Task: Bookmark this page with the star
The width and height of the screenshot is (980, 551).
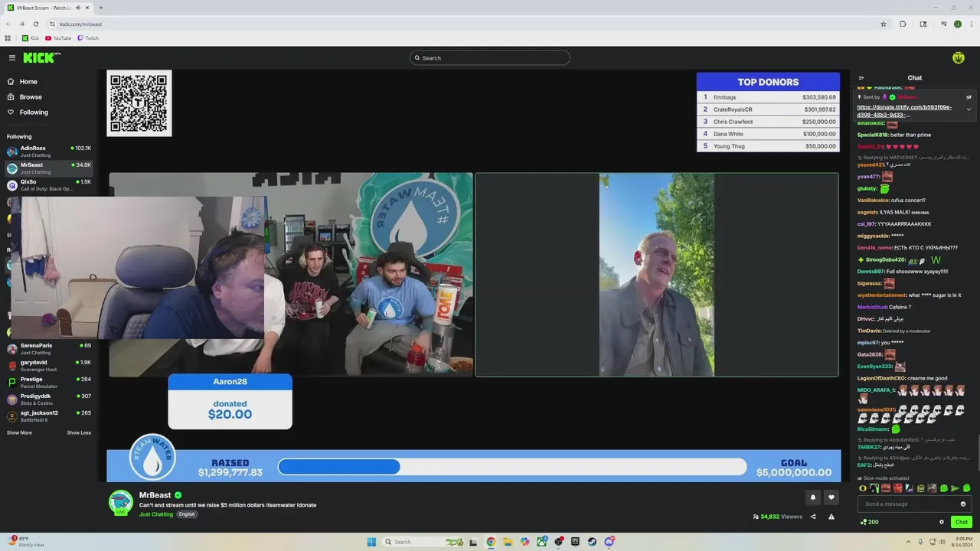Action: click(x=884, y=24)
